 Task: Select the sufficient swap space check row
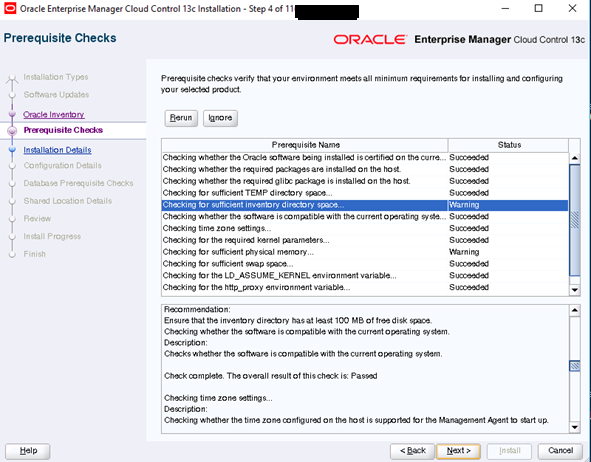click(x=364, y=264)
